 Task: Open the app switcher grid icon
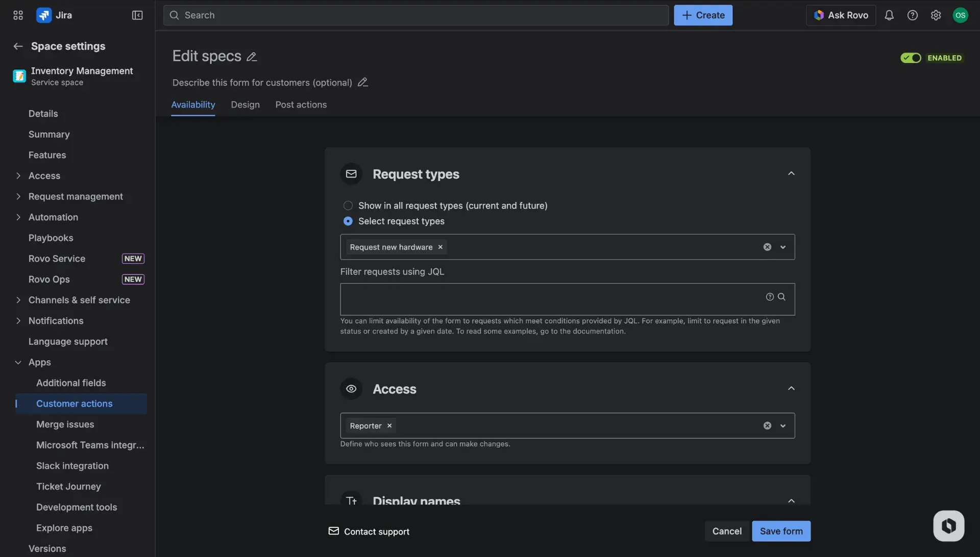pyautogui.click(x=17, y=15)
